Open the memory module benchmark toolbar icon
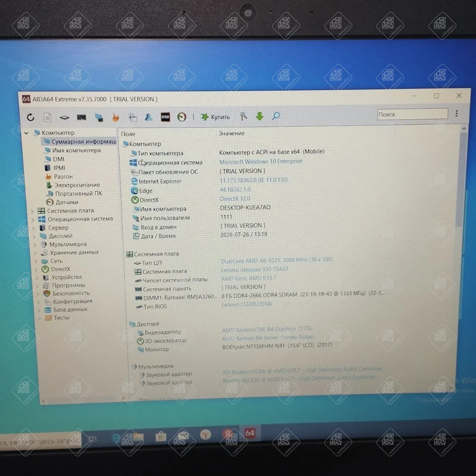476x476 pixels. (x=81, y=118)
